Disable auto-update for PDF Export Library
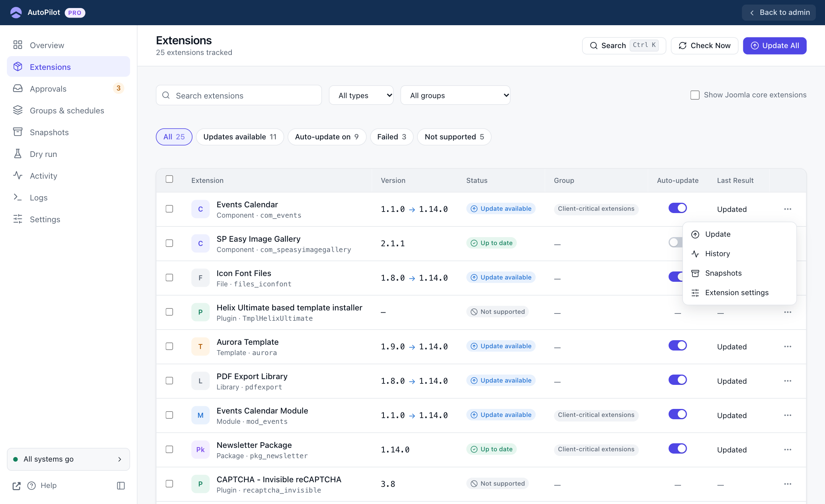The height and width of the screenshot is (504, 825). (678, 380)
